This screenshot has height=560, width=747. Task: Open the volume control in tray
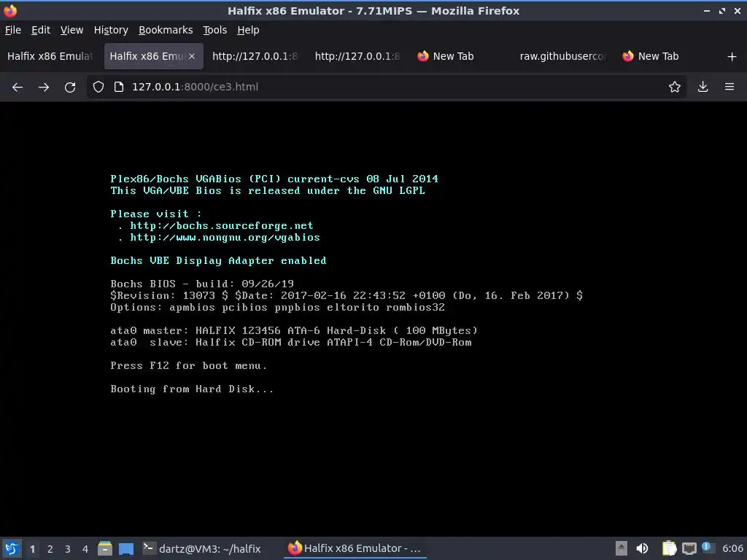coord(642,548)
